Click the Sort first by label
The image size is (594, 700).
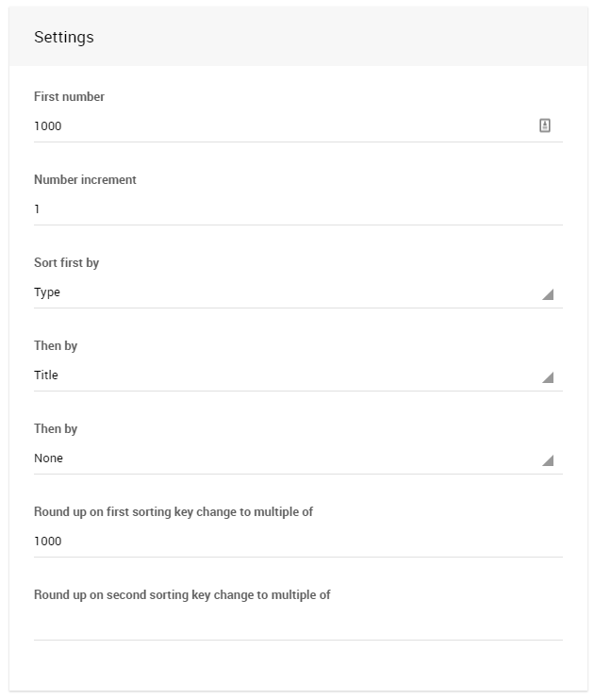66,263
